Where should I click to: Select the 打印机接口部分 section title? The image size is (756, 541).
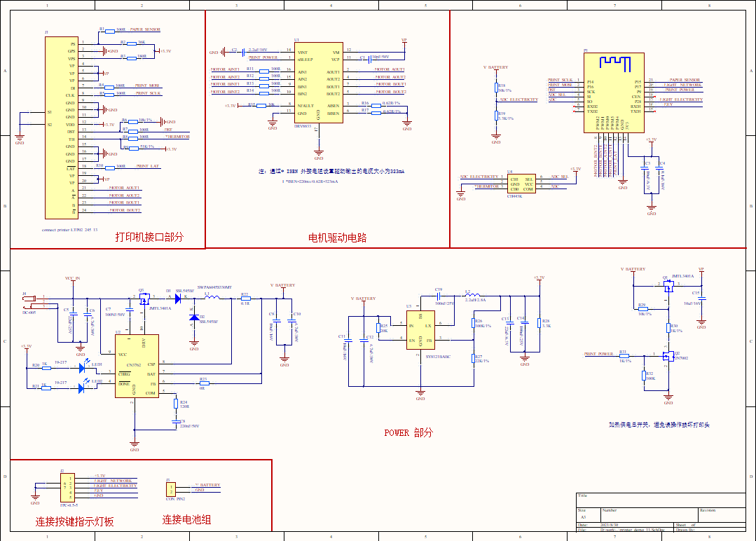coord(149,237)
